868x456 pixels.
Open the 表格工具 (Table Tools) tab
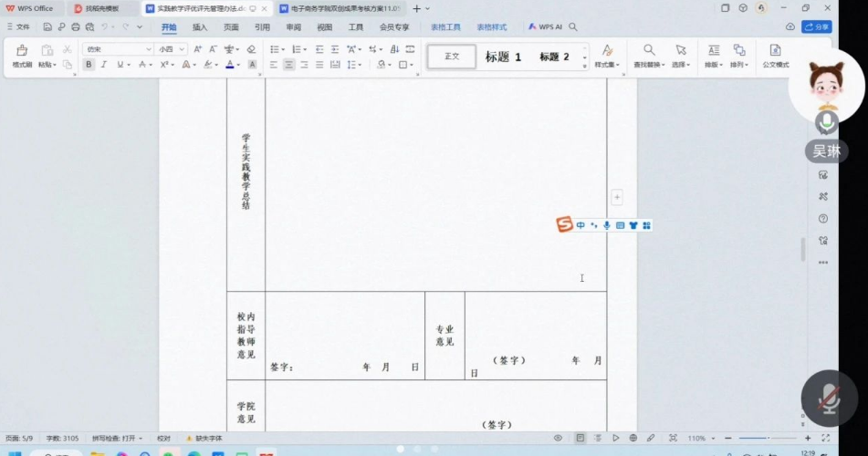pos(445,27)
